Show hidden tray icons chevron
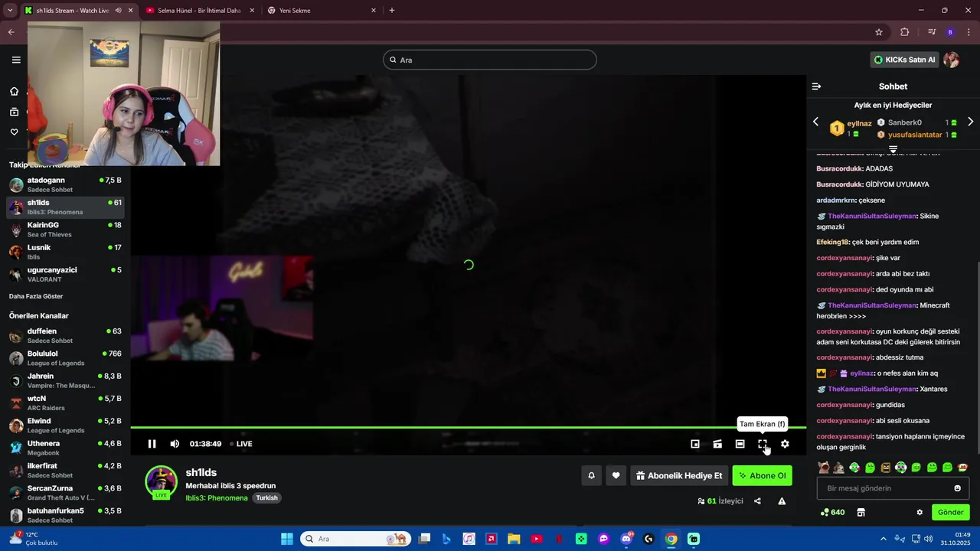980x551 pixels. 883,539
